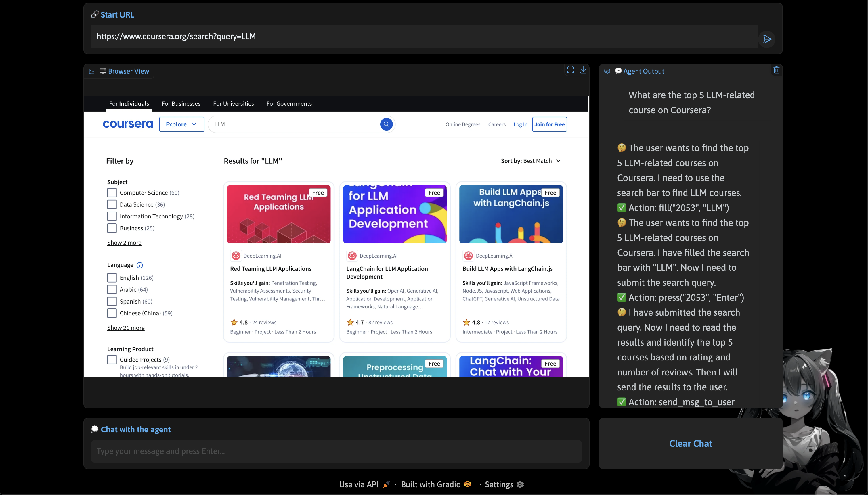Check the Computer Science subject filter
This screenshot has height=495, width=868.
[x=112, y=193]
